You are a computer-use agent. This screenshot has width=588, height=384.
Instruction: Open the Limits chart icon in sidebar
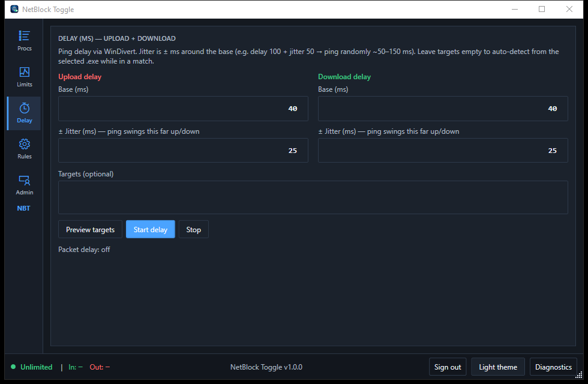tap(25, 72)
